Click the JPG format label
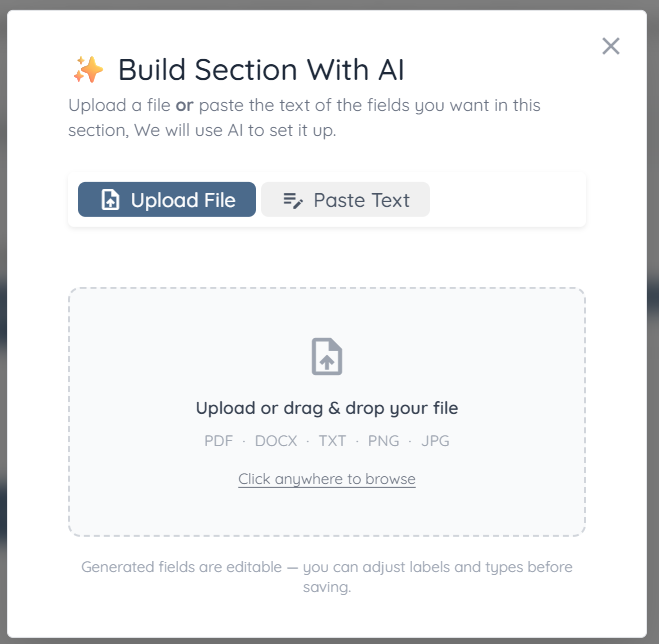The width and height of the screenshot is (659, 644). (x=435, y=441)
